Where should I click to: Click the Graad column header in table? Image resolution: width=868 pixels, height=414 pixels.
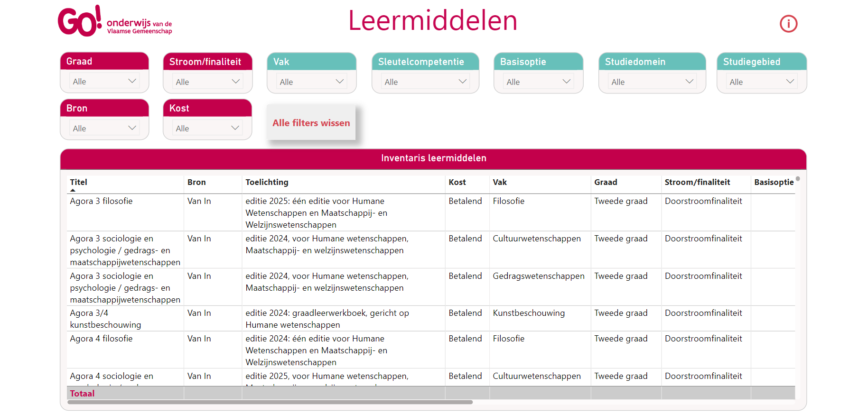pos(606,182)
